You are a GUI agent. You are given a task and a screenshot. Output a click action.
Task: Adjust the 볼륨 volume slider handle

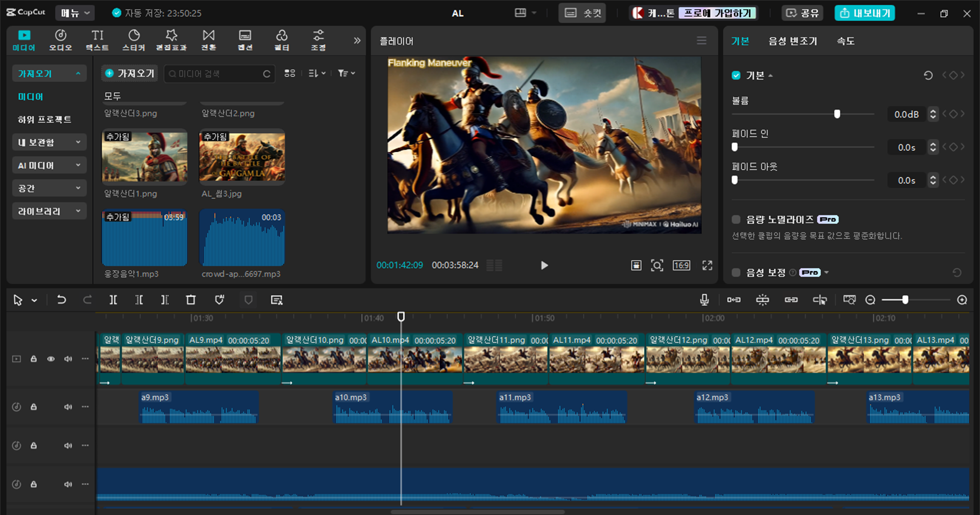837,114
